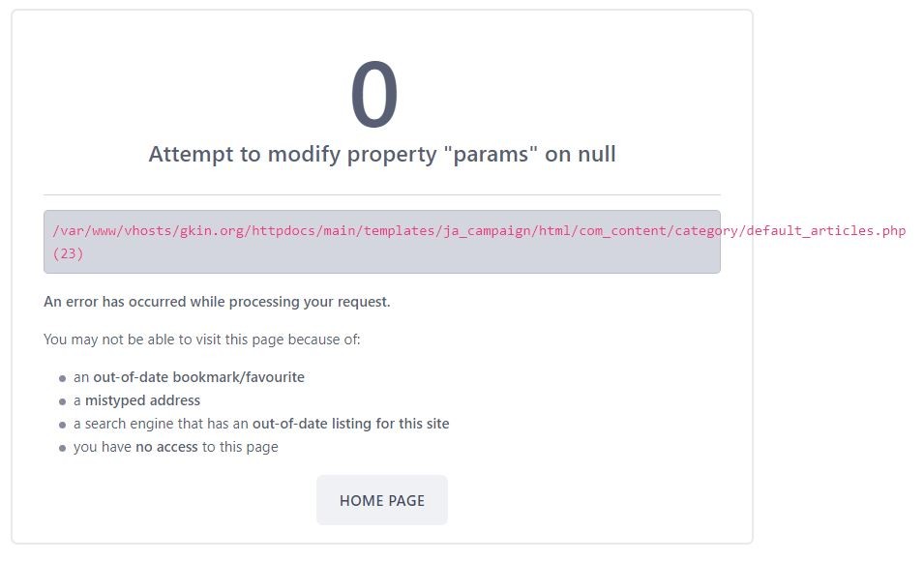Click the bullet before "you have no access"
This screenshot has height=561, width=924.
(63, 448)
